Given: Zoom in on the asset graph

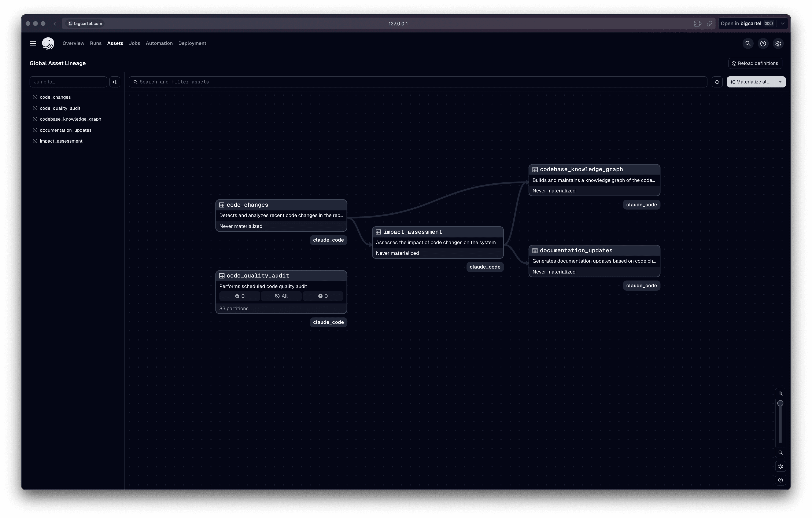Looking at the screenshot, I should 780,394.
